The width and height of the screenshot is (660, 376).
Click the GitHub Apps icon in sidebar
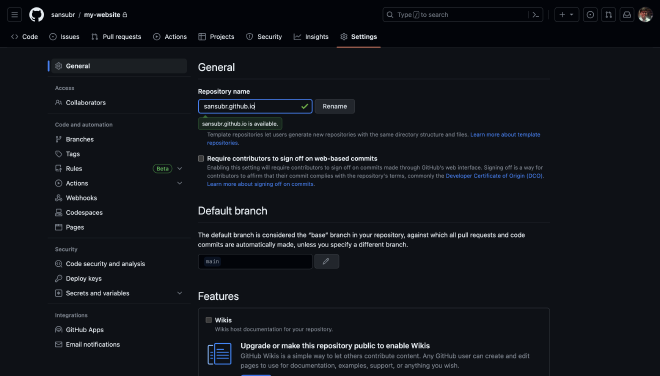coord(59,330)
